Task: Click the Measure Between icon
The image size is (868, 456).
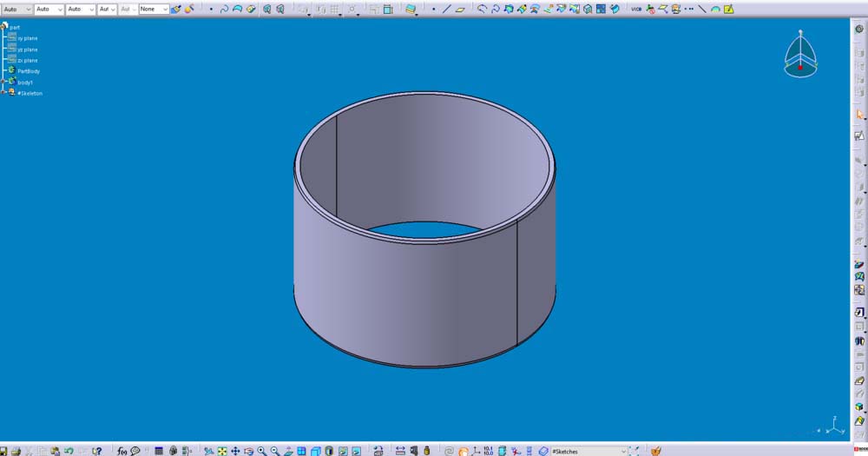Action: pos(400,451)
